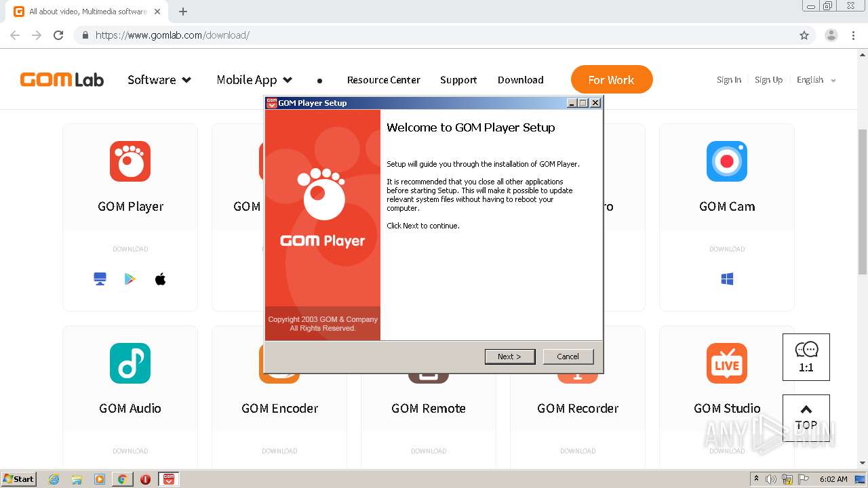The width and height of the screenshot is (868, 488).
Task: Open the Support menu item
Action: 458,80
